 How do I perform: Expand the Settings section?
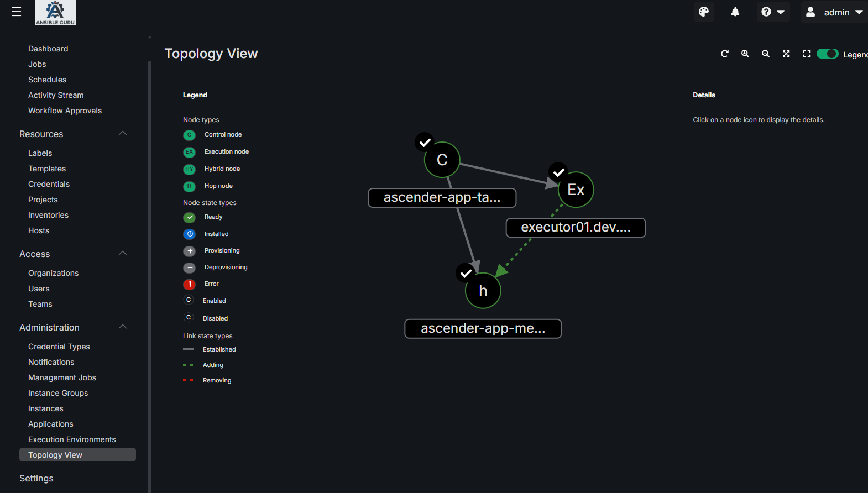36,478
